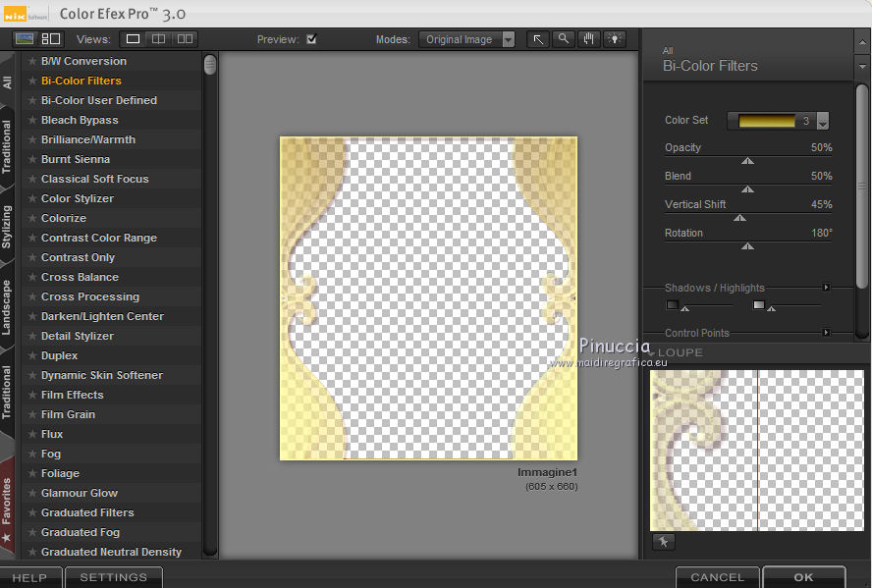Viewport: 872px width, 588px height.
Task: Favorite the Fog filter star
Action: click(32, 454)
